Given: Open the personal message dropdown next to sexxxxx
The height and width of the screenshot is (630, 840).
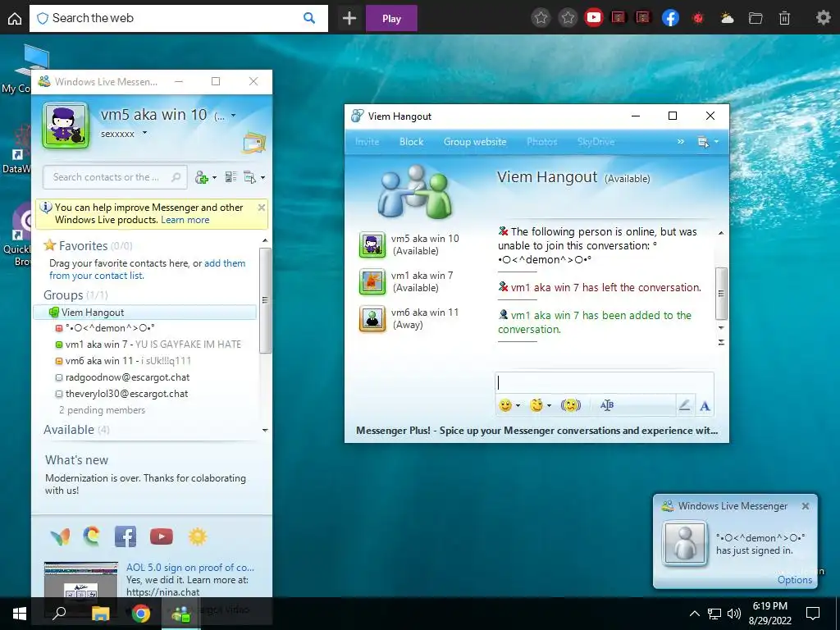Looking at the screenshot, I should (144, 134).
